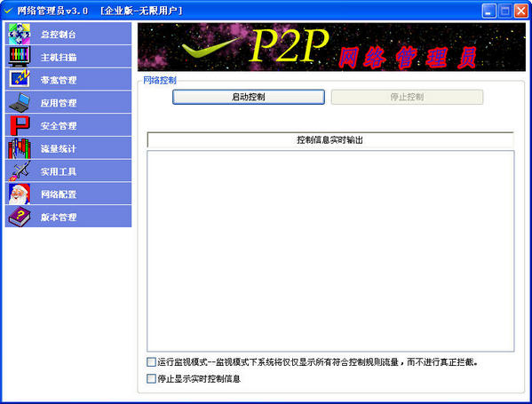Click the P2P 网络管理员 banner image

(x=331, y=47)
